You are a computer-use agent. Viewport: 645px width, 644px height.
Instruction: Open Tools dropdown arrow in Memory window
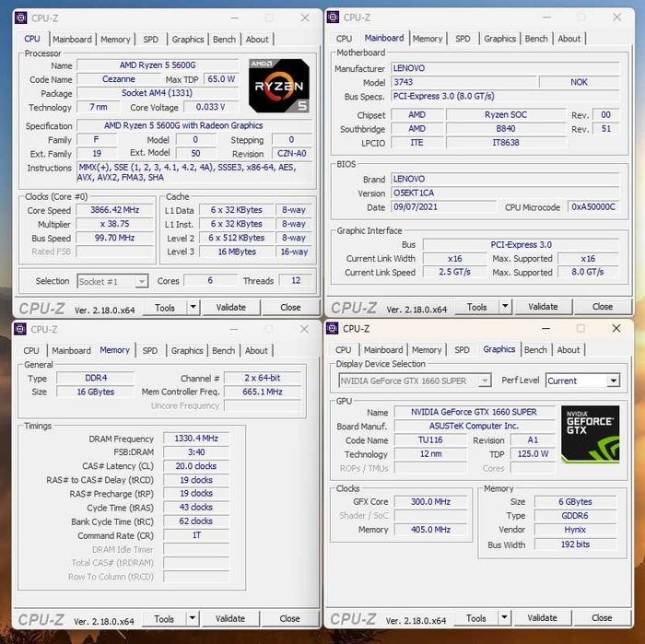(192, 618)
